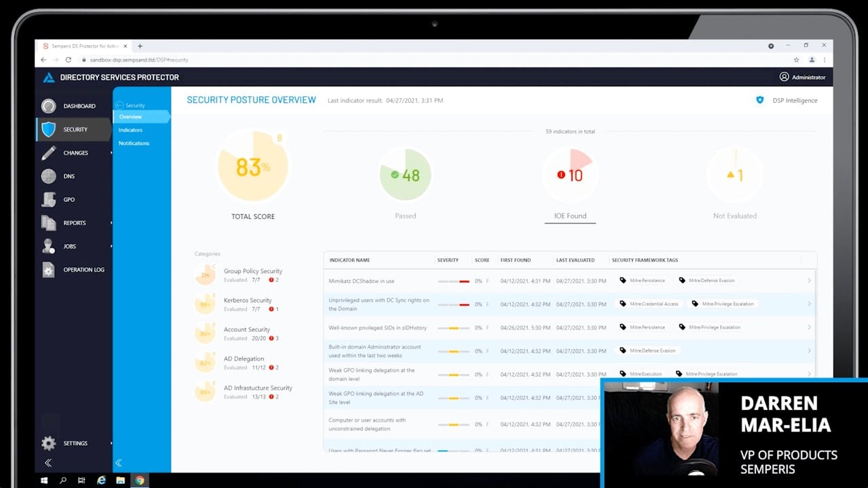The width and height of the screenshot is (868, 488).
Task: Open Changes pencil icon in sidebar
Action: 48,153
